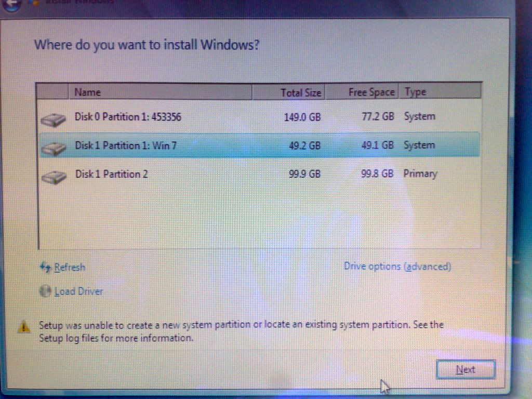
Task: Open the Load Driver link
Action: tap(78, 291)
